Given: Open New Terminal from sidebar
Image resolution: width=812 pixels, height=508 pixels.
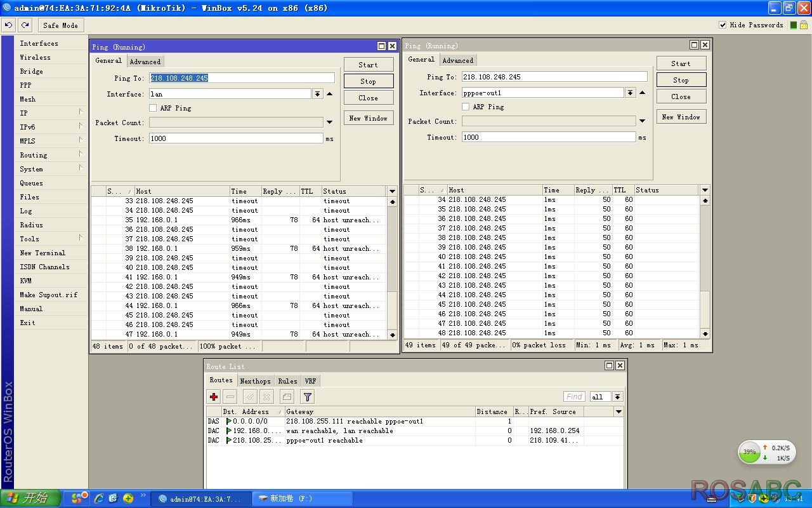Looking at the screenshot, I should click(x=52, y=253).
